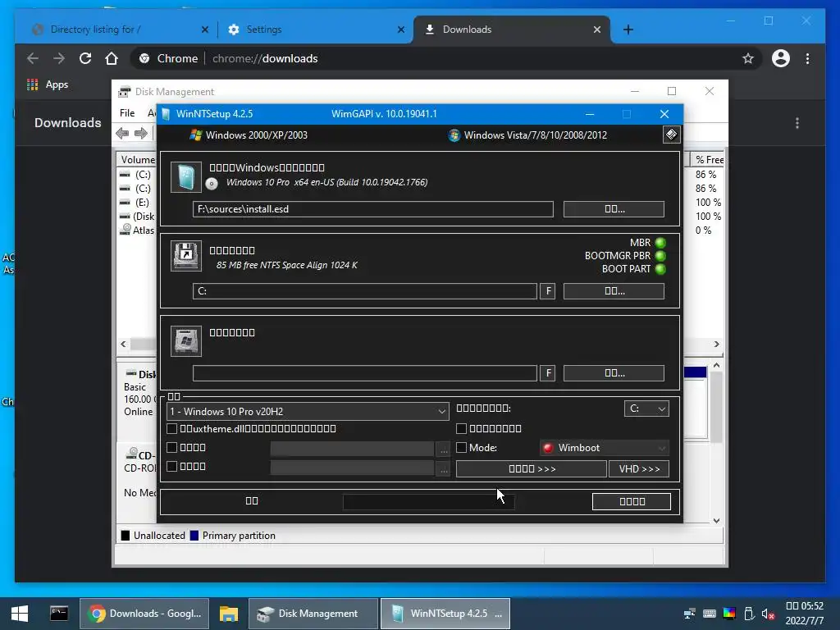Click the network tray icon
840x630 pixels.
(x=689, y=614)
